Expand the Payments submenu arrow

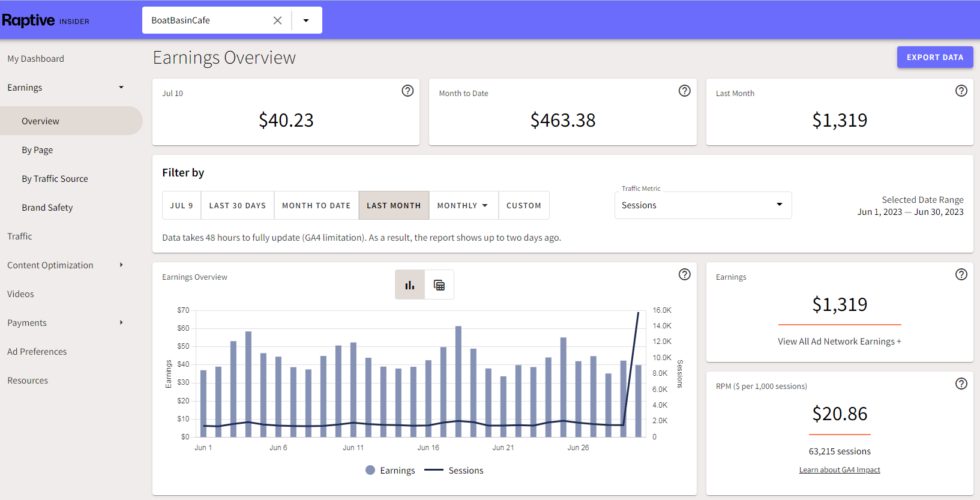(121, 322)
